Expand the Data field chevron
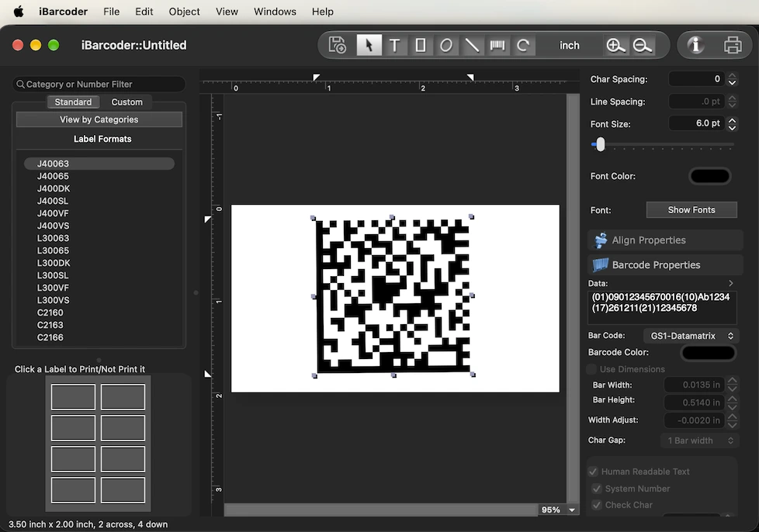 731,283
